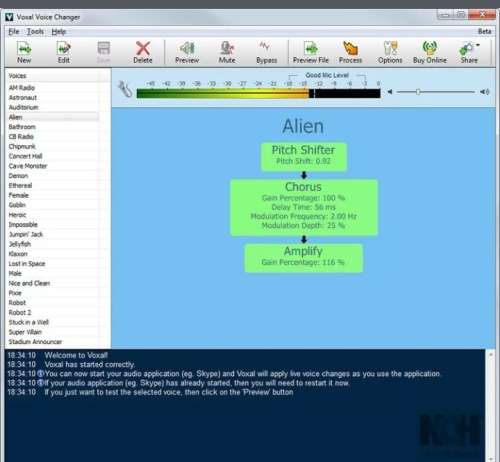Mute the microphone output
The image size is (500, 462).
[x=227, y=52]
